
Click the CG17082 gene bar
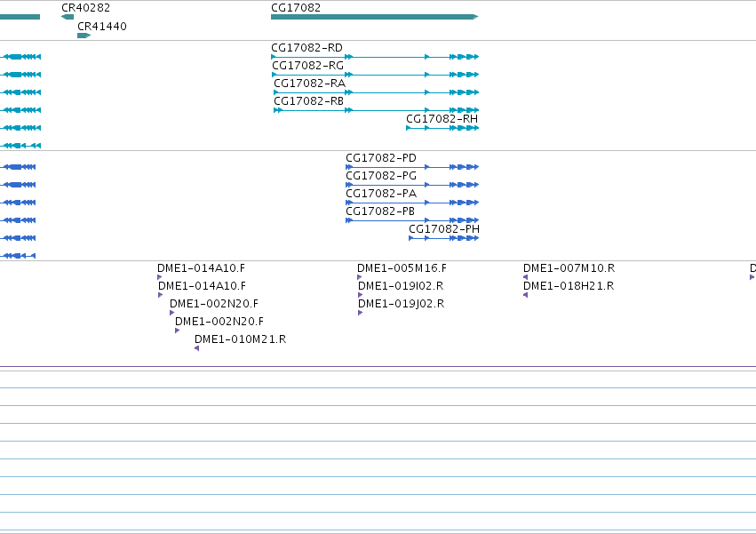tap(375, 17)
